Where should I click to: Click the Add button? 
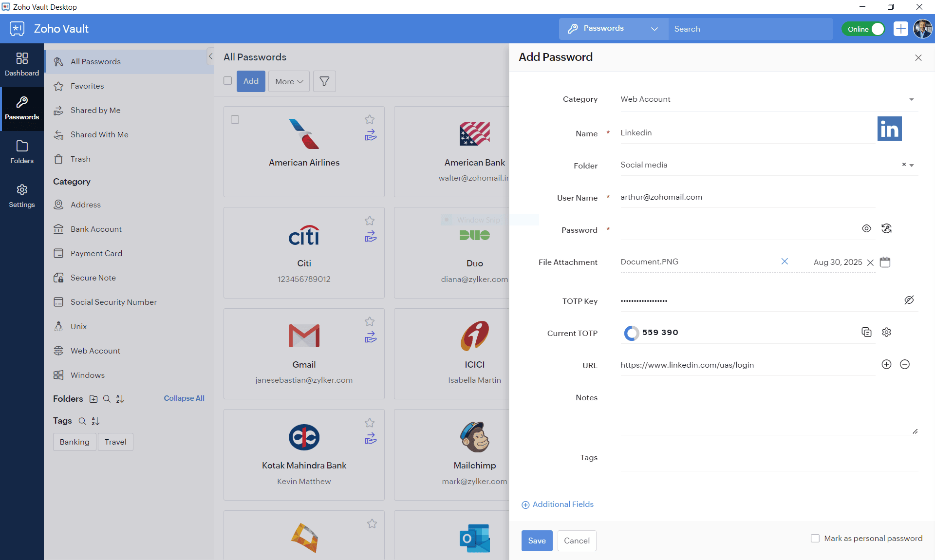coord(251,81)
